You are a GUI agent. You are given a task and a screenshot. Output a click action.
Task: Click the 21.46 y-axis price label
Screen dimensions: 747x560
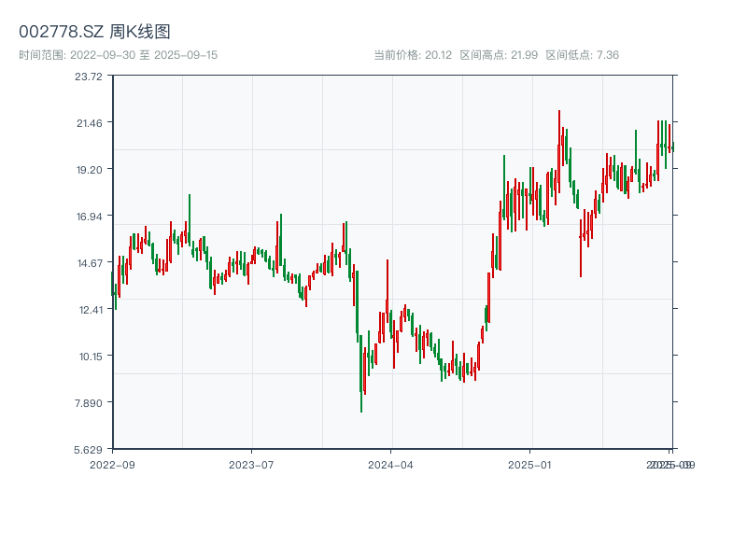click(x=90, y=123)
